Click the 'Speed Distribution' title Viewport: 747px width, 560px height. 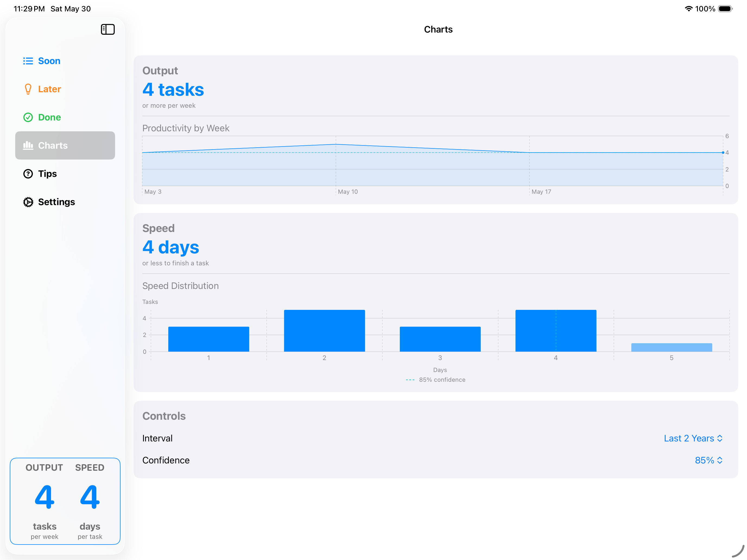(180, 286)
